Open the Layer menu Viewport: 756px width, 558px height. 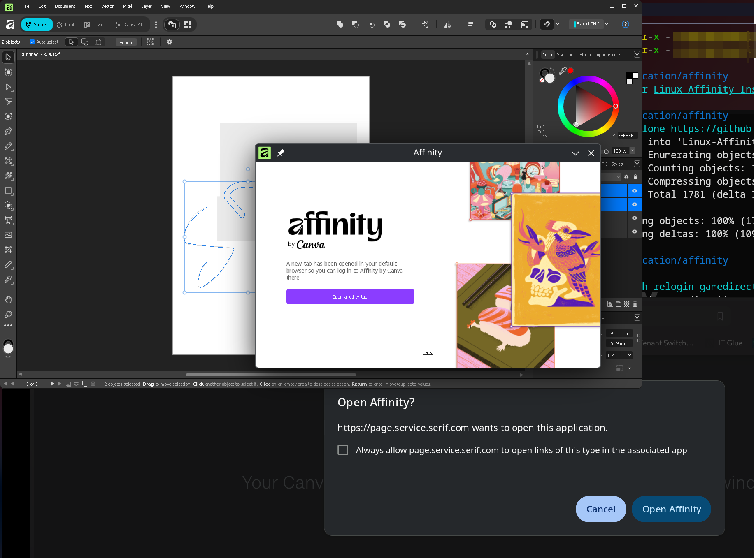[x=147, y=6]
